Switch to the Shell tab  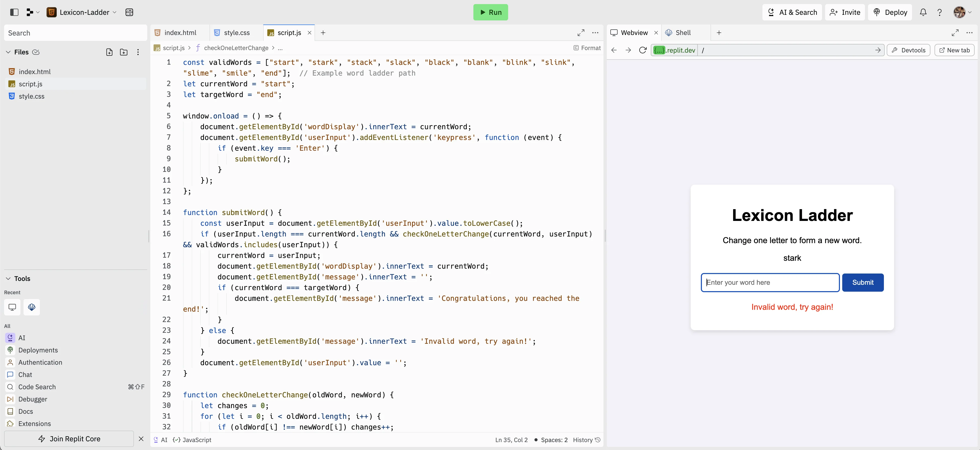[682, 33]
